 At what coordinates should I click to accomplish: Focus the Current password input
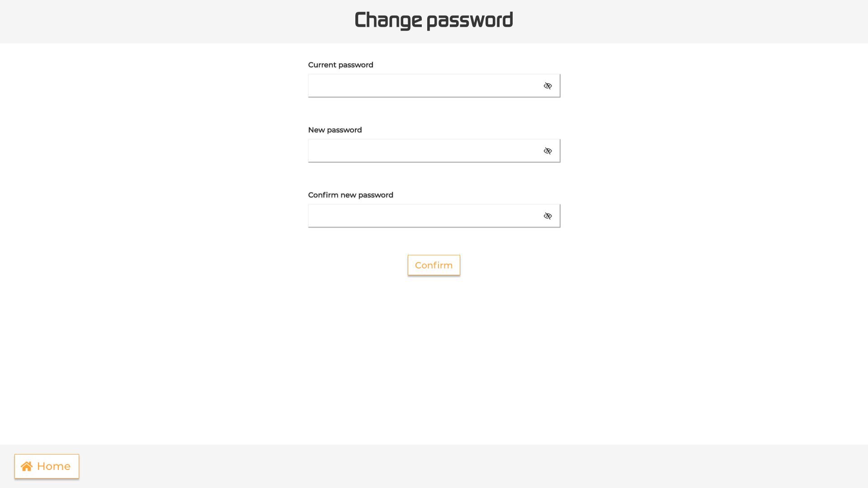click(420, 85)
